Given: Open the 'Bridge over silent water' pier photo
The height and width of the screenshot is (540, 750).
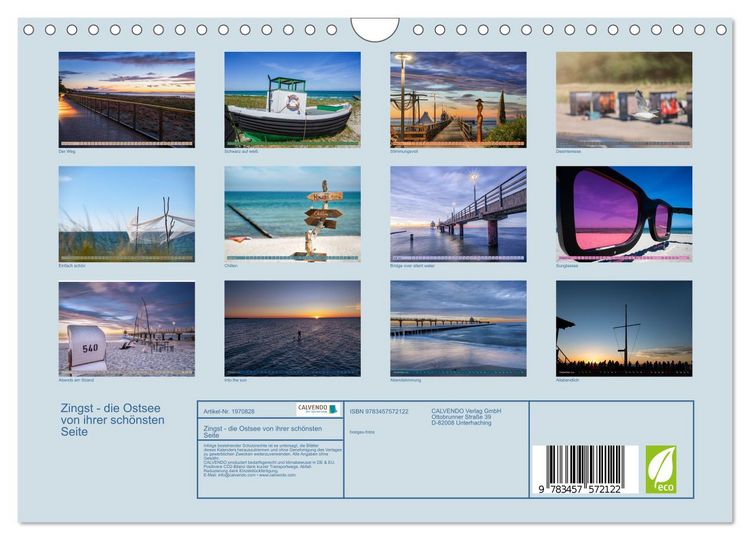Looking at the screenshot, I should (458, 214).
